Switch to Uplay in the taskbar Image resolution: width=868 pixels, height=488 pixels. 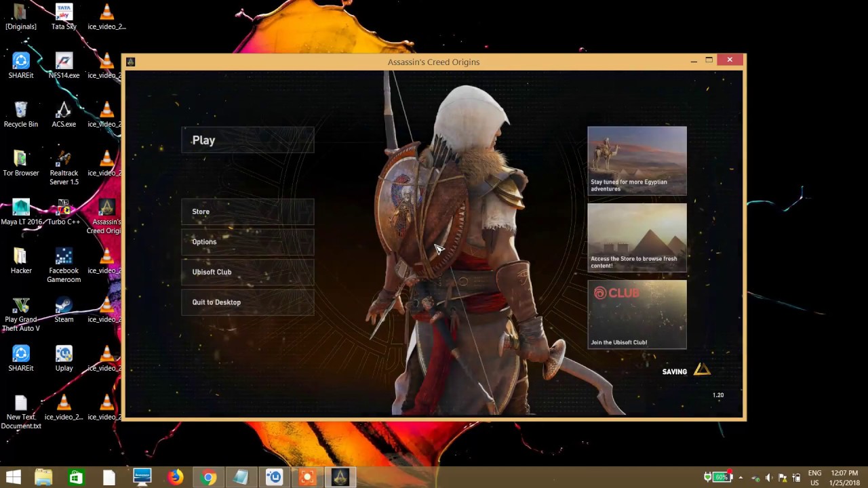[x=275, y=477]
